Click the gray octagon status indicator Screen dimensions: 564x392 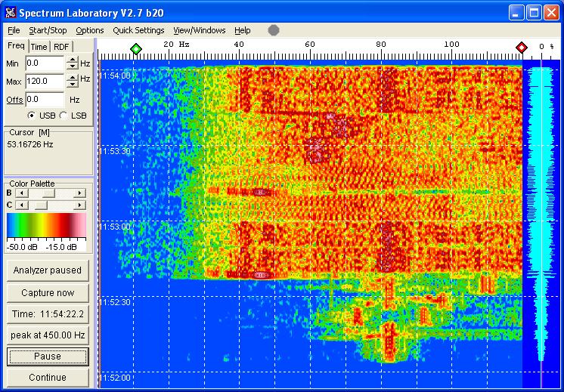pos(274,30)
